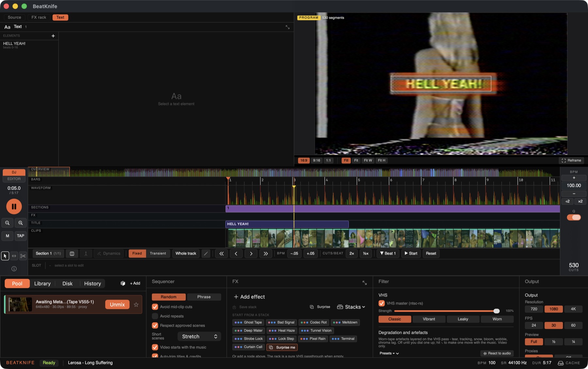Image resolution: width=588 pixels, height=369 pixels.
Task: Toggle the orange Q switch under BPM
Action: tap(574, 217)
